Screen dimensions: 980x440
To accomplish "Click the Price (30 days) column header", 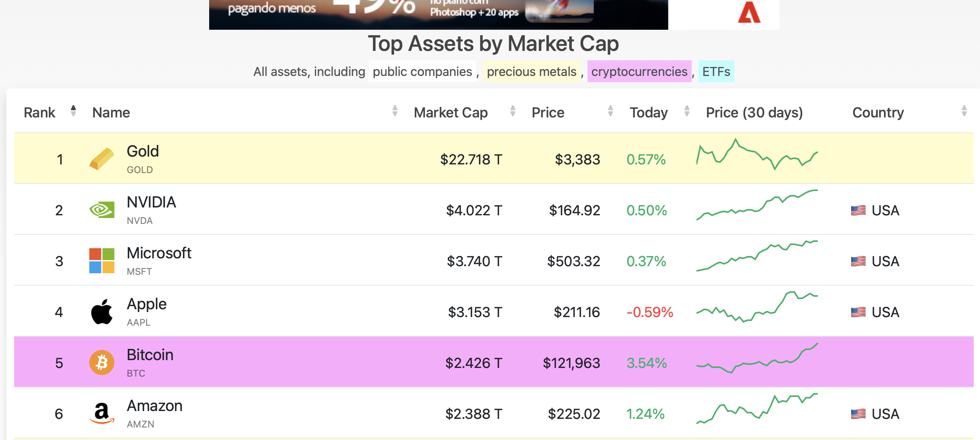I will (754, 113).
